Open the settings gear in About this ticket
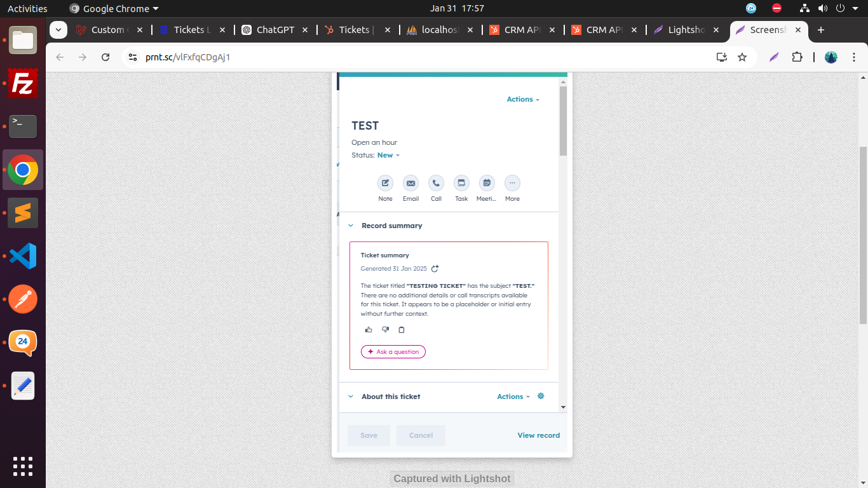868x488 pixels. 541,396
